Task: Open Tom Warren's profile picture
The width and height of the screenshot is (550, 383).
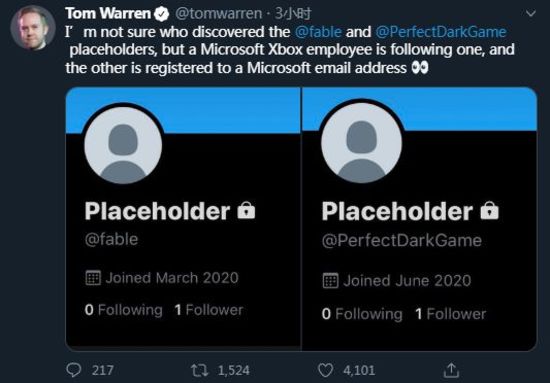Action: (x=33, y=28)
